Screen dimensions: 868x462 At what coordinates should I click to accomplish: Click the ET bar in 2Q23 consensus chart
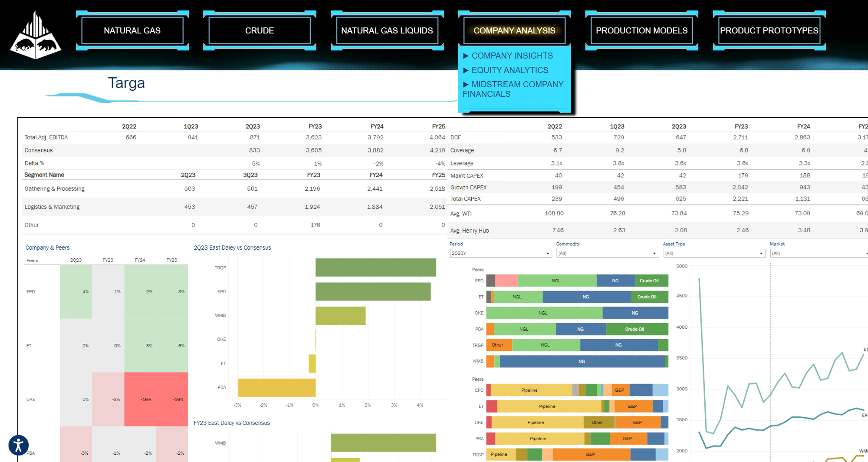312,363
